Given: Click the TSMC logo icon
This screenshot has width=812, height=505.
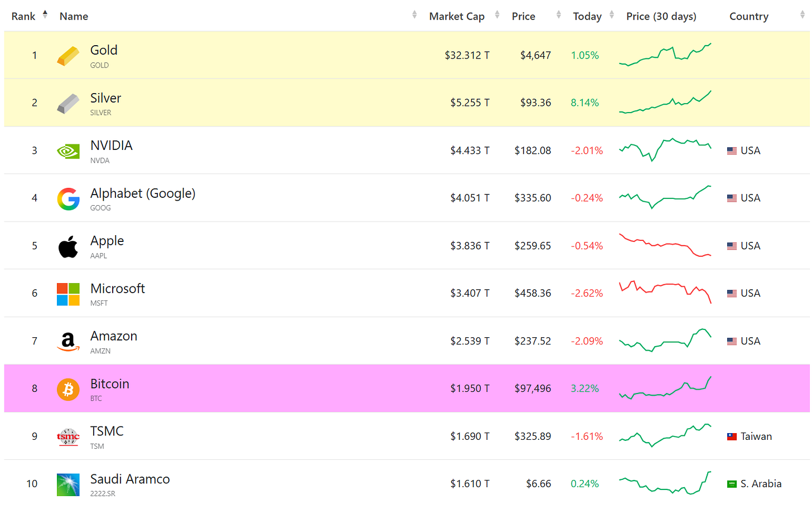Looking at the screenshot, I should [68, 437].
